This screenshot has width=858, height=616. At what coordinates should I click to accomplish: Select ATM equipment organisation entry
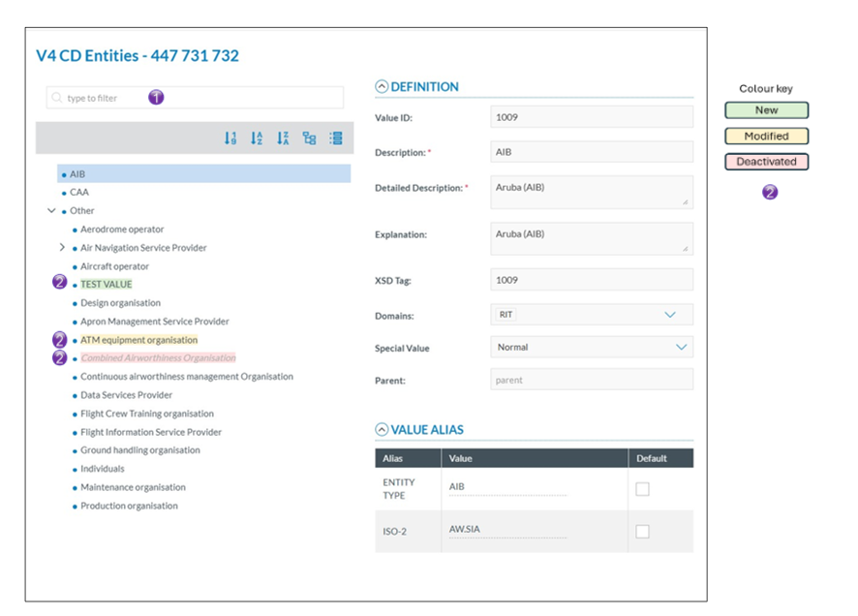(x=138, y=340)
